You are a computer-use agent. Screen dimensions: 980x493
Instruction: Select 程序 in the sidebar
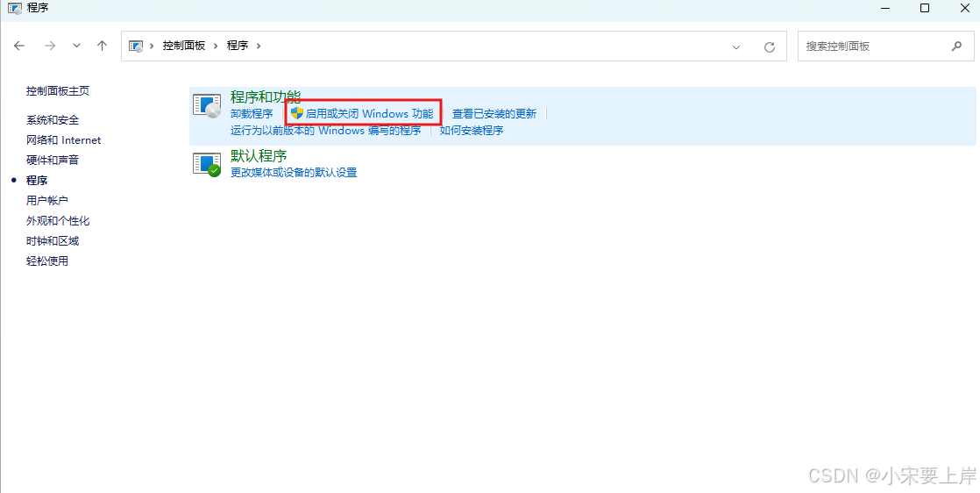tap(37, 180)
